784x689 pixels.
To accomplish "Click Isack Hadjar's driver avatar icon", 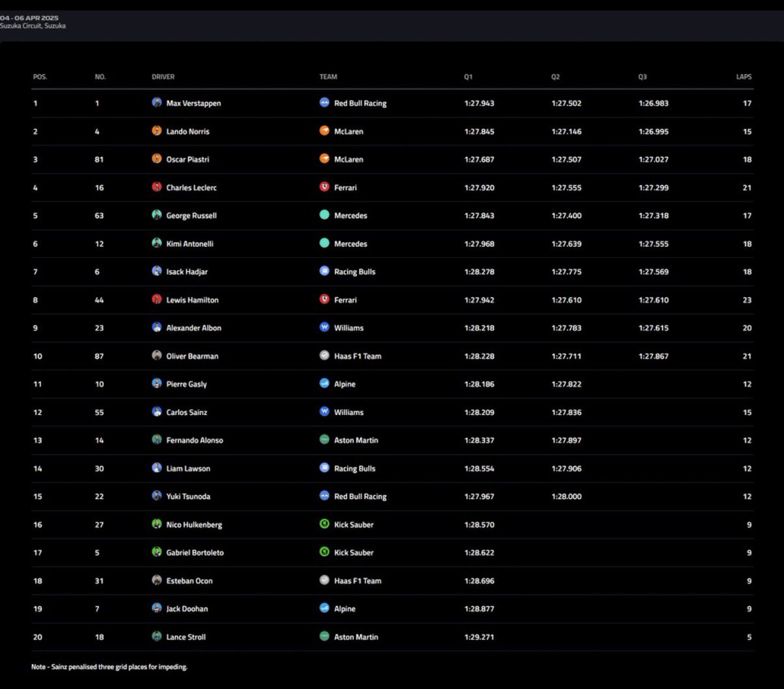I will 157,271.
